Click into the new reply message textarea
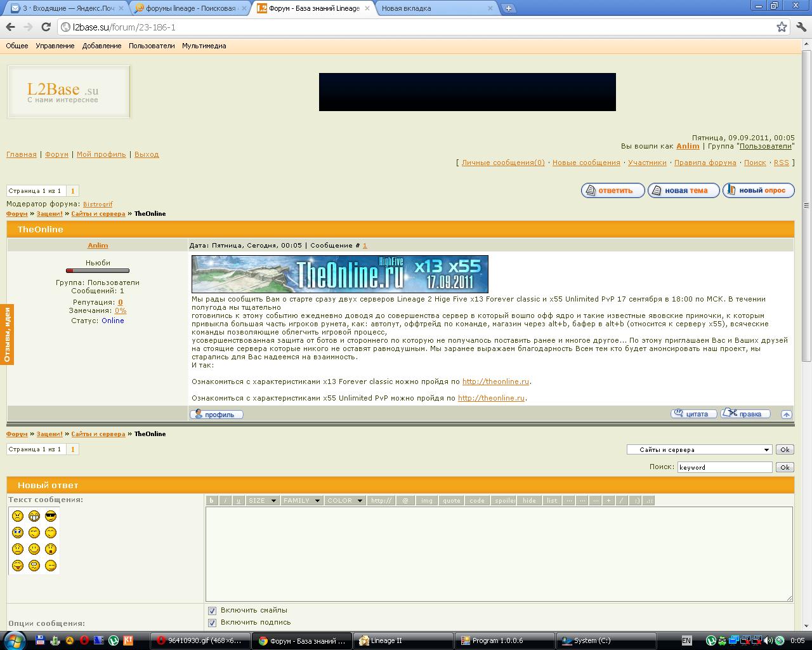The width and height of the screenshot is (812, 650). point(499,554)
